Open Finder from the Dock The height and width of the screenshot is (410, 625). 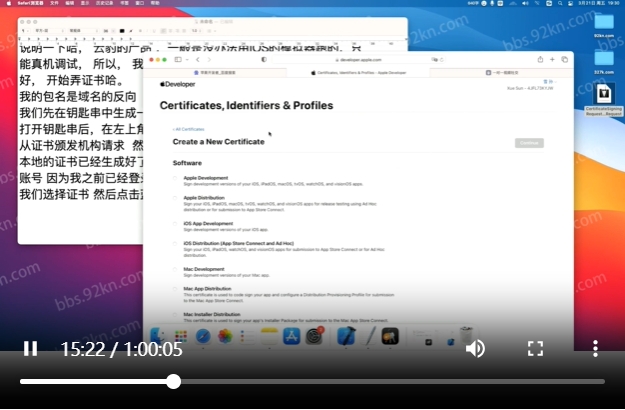click(158, 336)
